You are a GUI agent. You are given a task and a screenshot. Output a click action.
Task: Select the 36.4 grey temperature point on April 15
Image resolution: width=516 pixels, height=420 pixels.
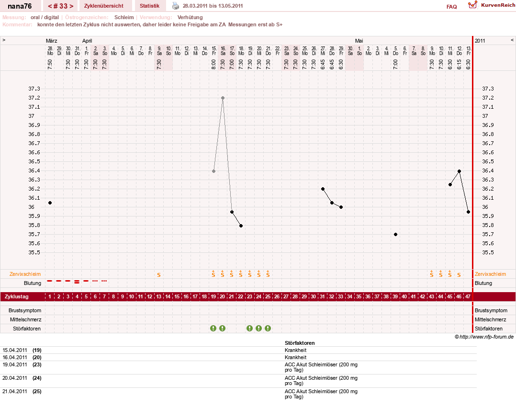coord(213,171)
